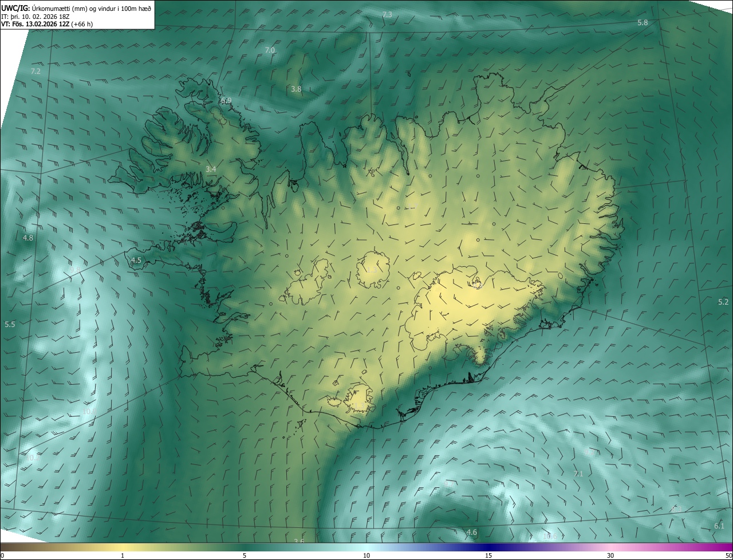Click dark navy colour scale segment above 15
733x560 pixels.
coord(488,547)
